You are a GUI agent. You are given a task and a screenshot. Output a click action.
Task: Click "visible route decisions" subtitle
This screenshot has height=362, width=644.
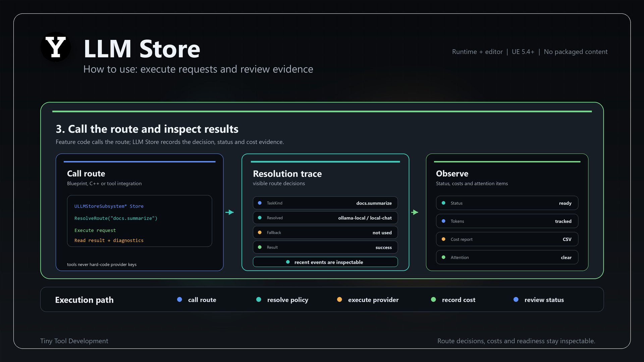[279, 183]
